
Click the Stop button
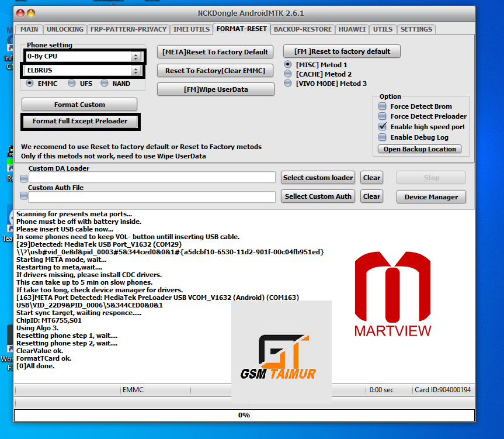pyautogui.click(x=431, y=178)
